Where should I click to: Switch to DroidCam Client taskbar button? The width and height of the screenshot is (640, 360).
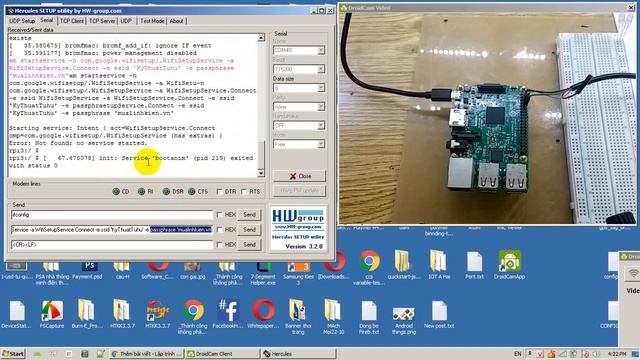click(222, 354)
